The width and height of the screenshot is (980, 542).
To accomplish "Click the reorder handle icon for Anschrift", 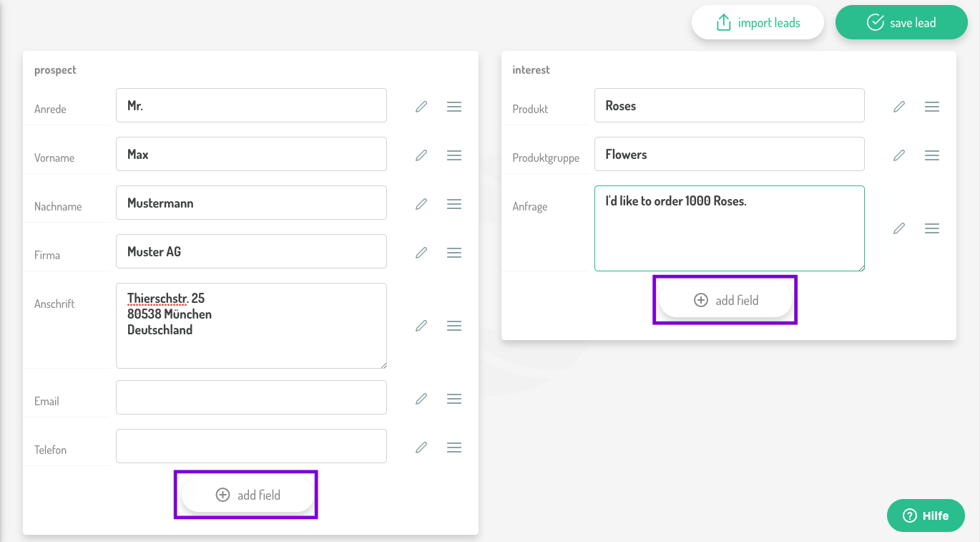I will click(x=454, y=326).
